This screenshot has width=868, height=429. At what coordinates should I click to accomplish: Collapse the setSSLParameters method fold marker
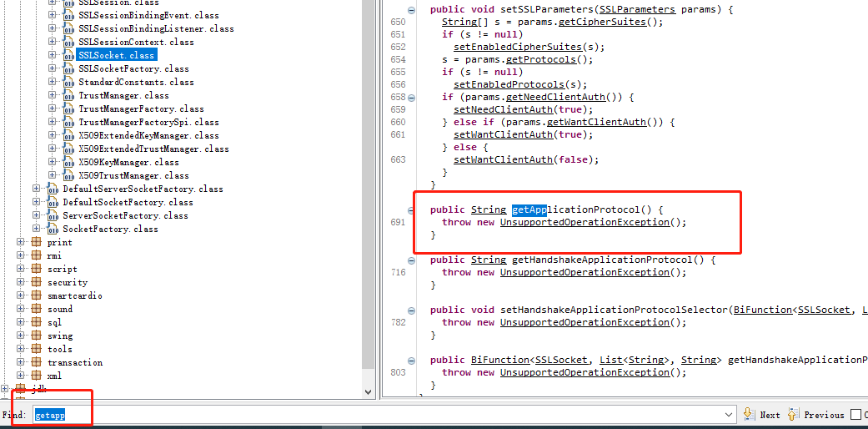pyautogui.click(x=411, y=10)
